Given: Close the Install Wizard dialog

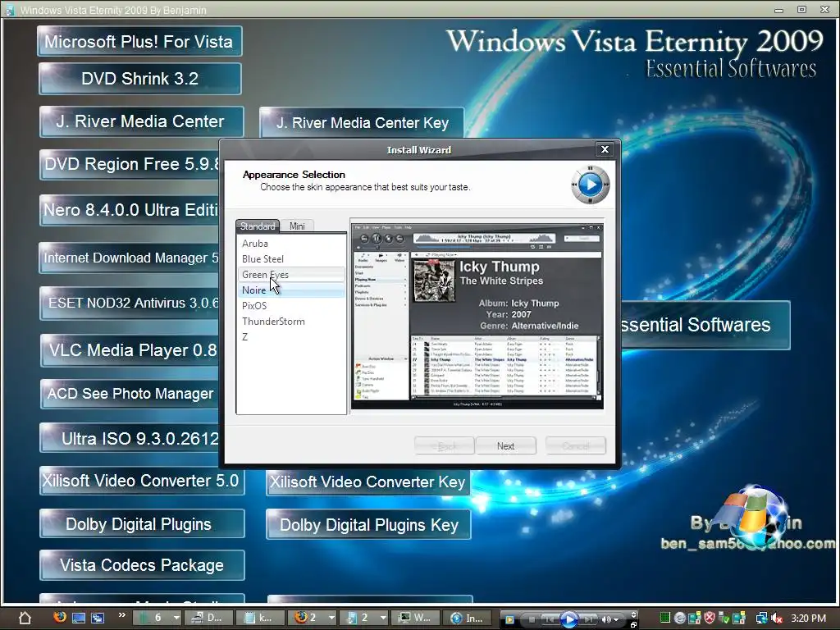Looking at the screenshot, I should [605, 149].
